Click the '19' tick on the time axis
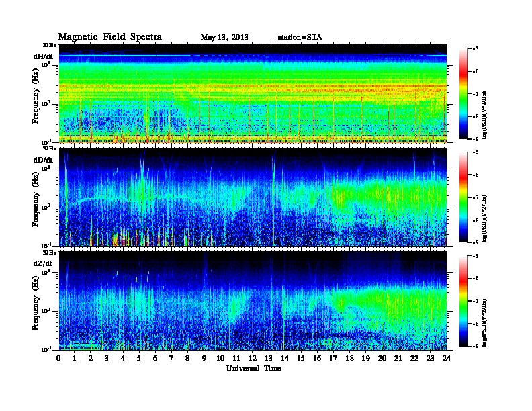The width and height of the screenshot is (532, 411). (365, 359)
